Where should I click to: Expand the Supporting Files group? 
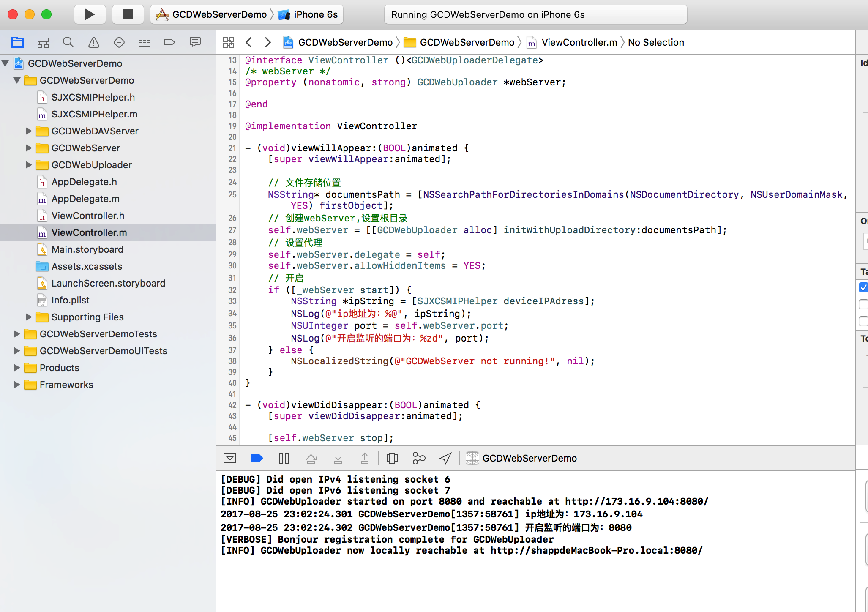[28, 317]
